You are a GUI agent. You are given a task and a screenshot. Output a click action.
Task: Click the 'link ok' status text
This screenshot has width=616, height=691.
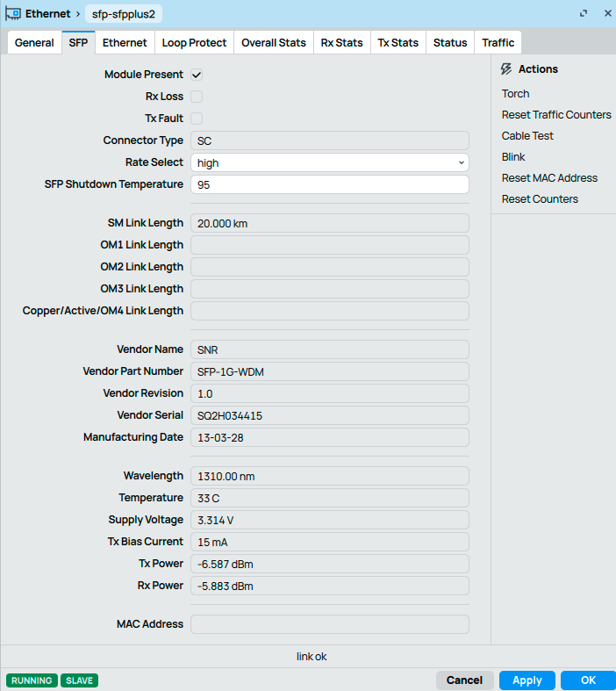pos(312,657)
